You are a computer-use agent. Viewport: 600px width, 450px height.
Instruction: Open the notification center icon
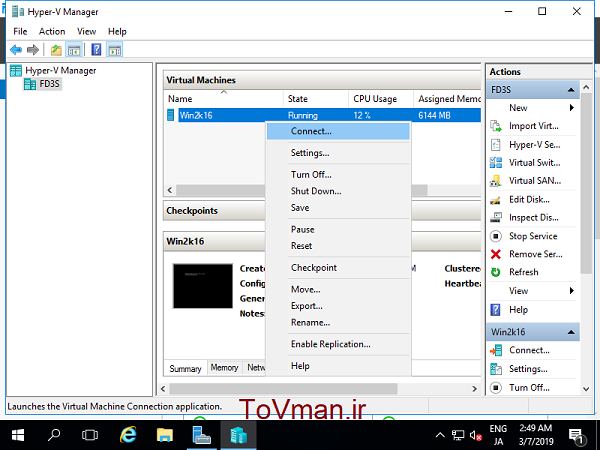pyautogui.click(x=576, y=435)
